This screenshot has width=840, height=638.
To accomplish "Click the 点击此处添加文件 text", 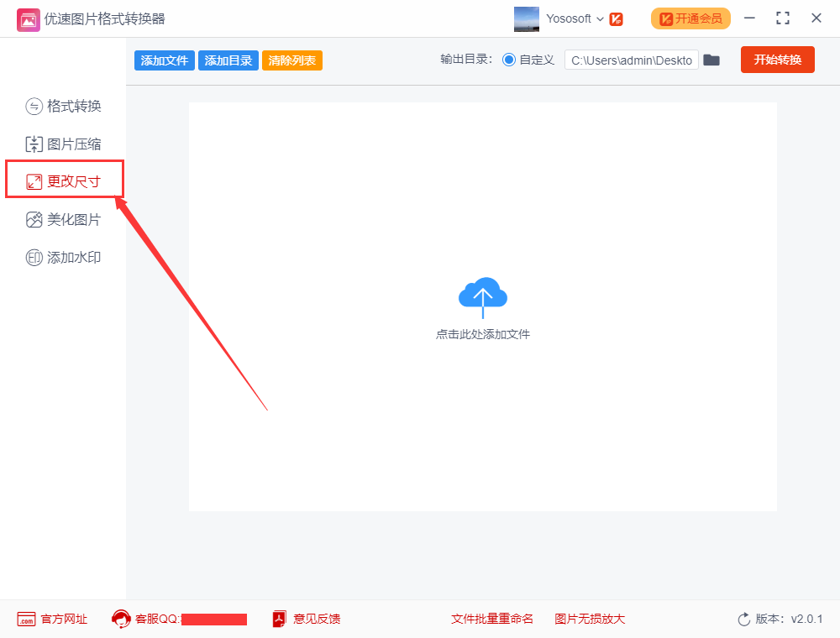I will [483, 334].
